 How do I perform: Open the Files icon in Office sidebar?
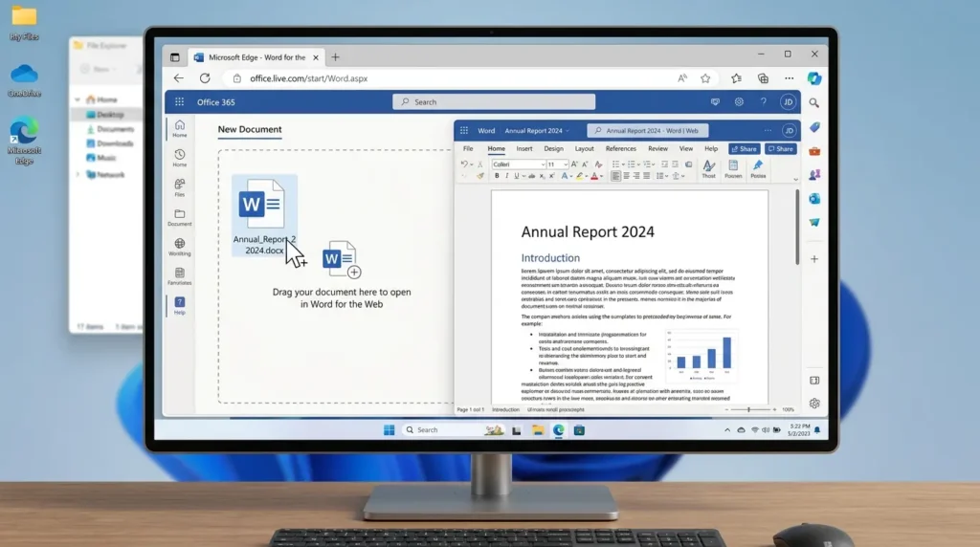(x=179, y=187)
